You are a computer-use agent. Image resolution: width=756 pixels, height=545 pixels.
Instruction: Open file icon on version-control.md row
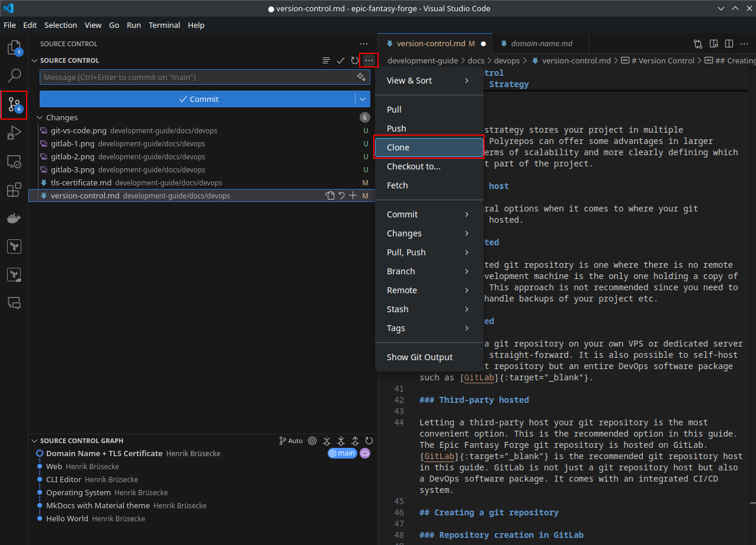pyautogui.click(x=330, y=195)
